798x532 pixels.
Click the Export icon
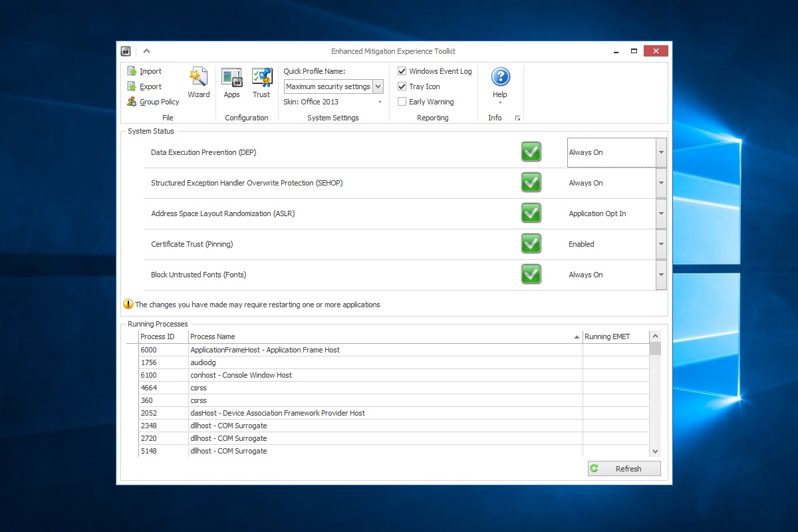click(x=132, y=86)
